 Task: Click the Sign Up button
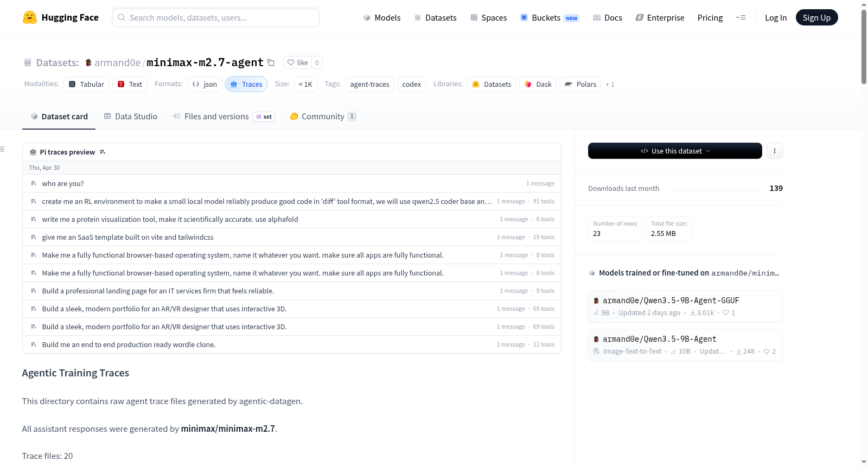coord(816,17)
